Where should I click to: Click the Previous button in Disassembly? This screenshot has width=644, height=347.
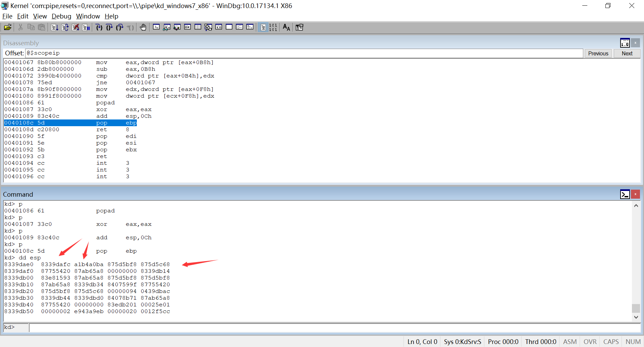click(598, 53)
